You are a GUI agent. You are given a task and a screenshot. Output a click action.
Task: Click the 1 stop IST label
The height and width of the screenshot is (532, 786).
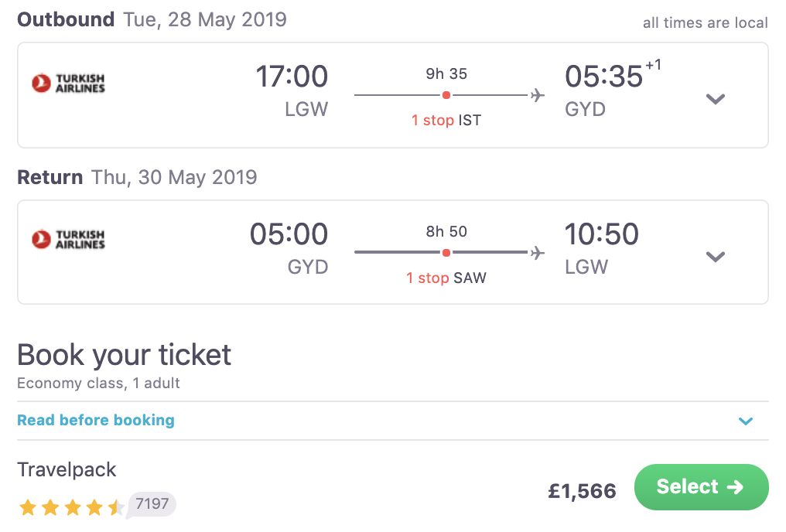446,121
